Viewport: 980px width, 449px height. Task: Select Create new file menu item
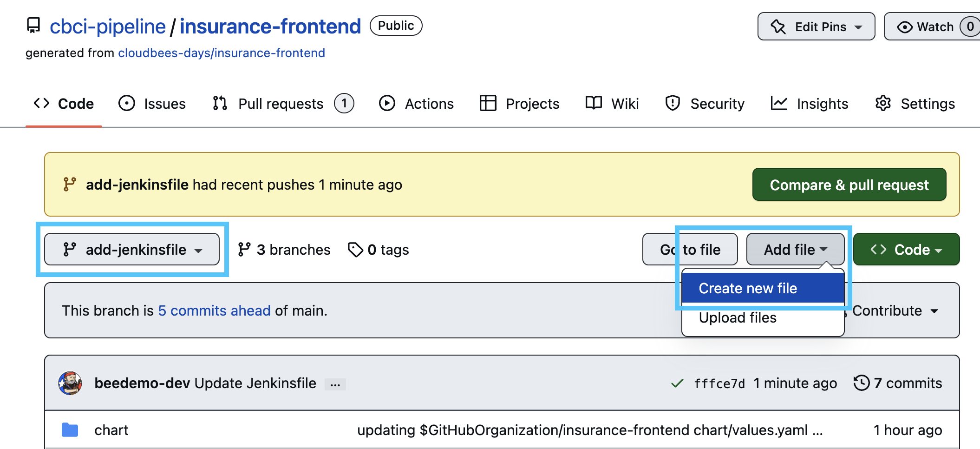click(763, 288)
